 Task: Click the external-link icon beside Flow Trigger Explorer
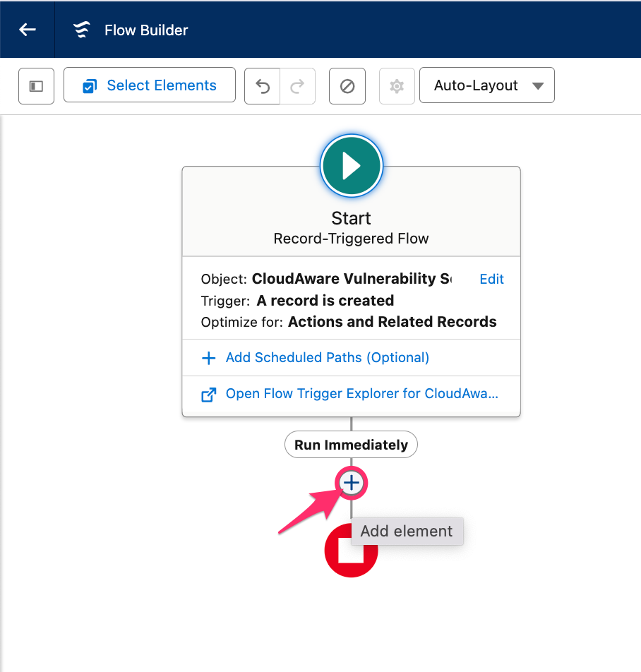coord(208,395)
